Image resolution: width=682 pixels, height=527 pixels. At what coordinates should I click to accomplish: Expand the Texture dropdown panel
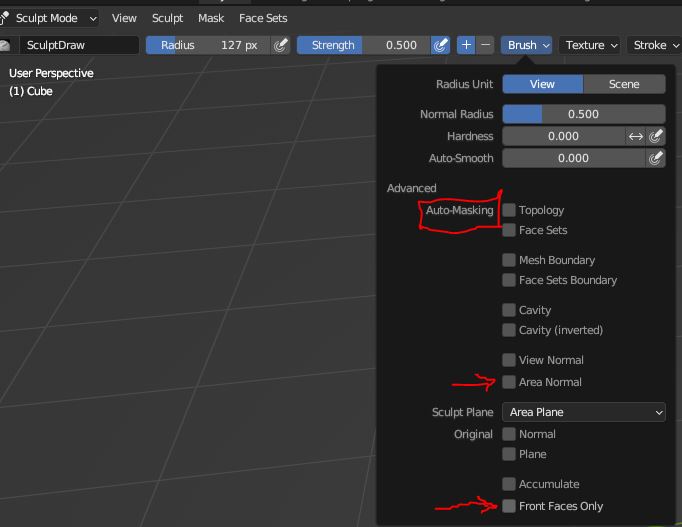pyautogui.click(x=590, y=45)
